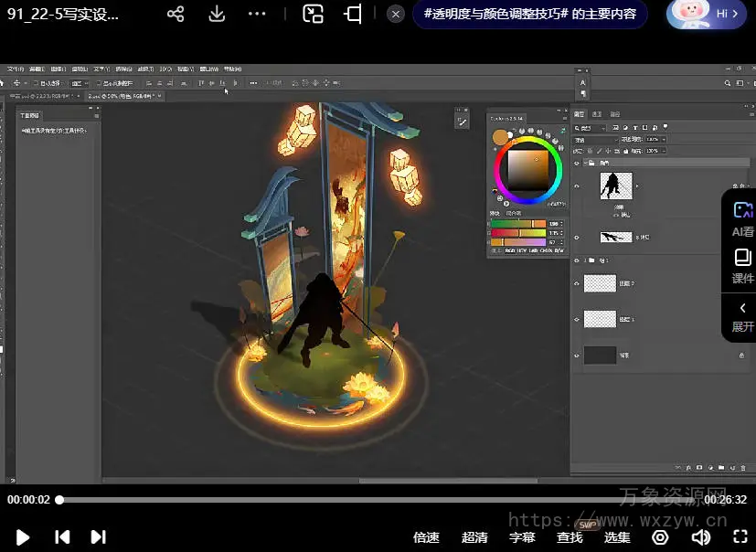756x552 pixels.
Task: Click the download icon
Action: 217,15
